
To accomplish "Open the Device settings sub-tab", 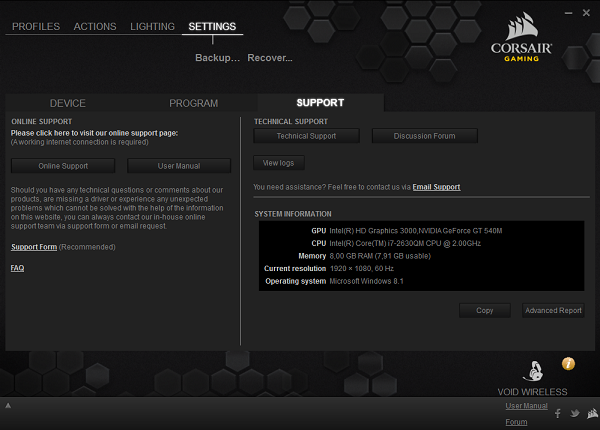I will point(68,103).
